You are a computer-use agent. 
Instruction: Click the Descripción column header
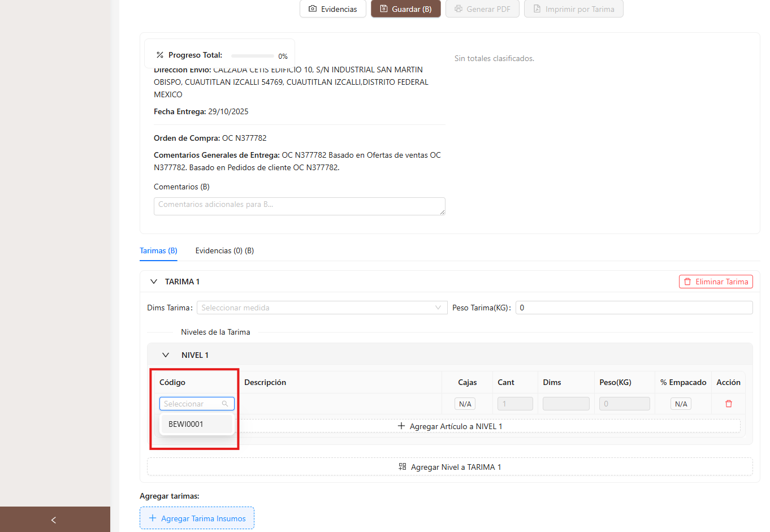(x=265, y=382)
